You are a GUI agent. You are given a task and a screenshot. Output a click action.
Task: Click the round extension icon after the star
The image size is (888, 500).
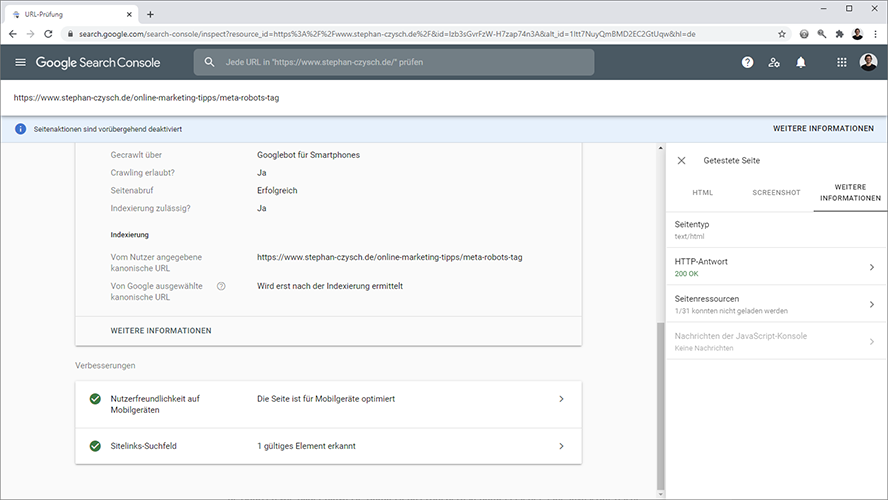pyautogui.click(x=804, y=34)
